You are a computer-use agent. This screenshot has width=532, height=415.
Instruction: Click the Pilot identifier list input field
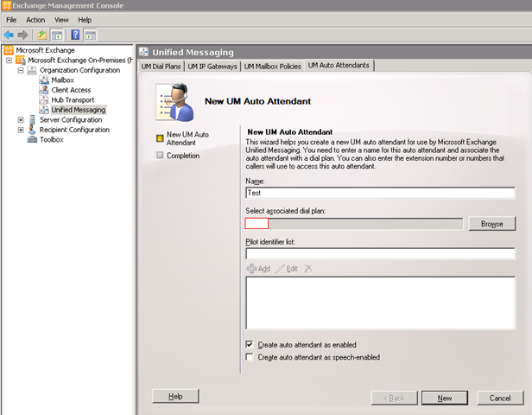pos(380,253)
